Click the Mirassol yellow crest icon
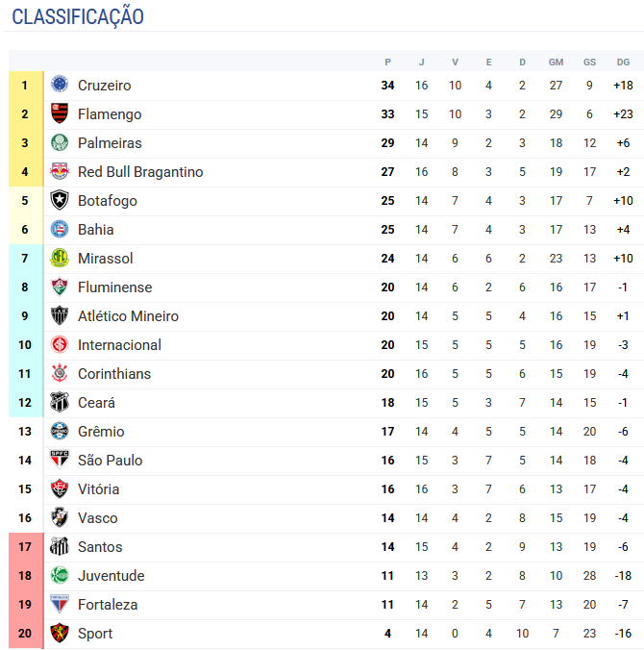 60,258
